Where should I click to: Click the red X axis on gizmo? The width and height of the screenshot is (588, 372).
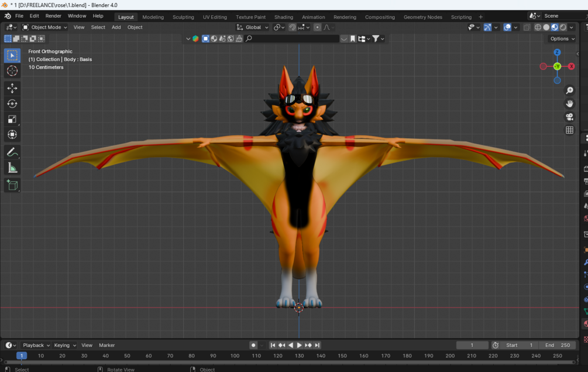point(571,66)
